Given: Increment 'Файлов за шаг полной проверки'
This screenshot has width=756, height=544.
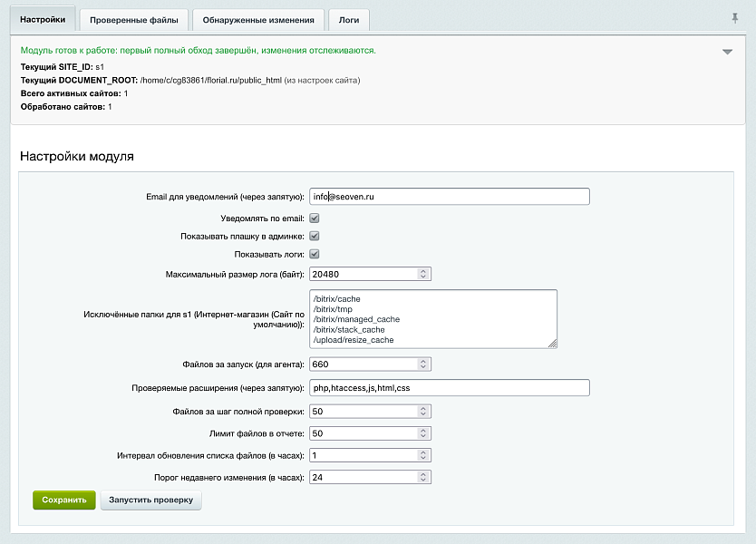Looking at the screenshot, I should click(424, 408).
